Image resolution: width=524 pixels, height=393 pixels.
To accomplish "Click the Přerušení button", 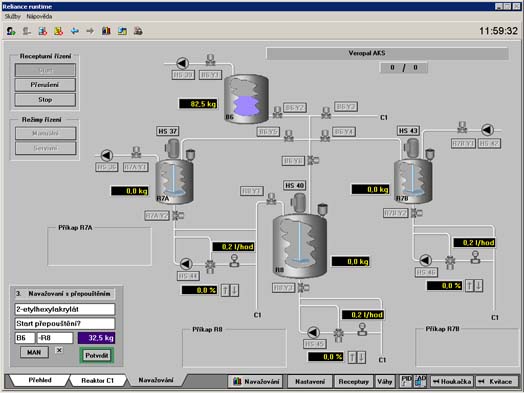I will tap(45, 85).
